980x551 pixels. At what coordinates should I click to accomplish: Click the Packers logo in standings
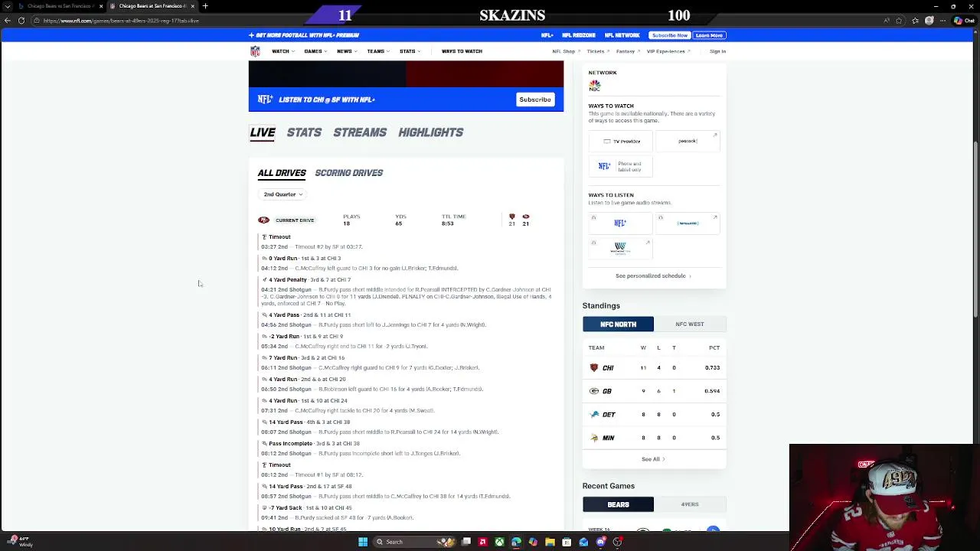click(x=593, y=391)
